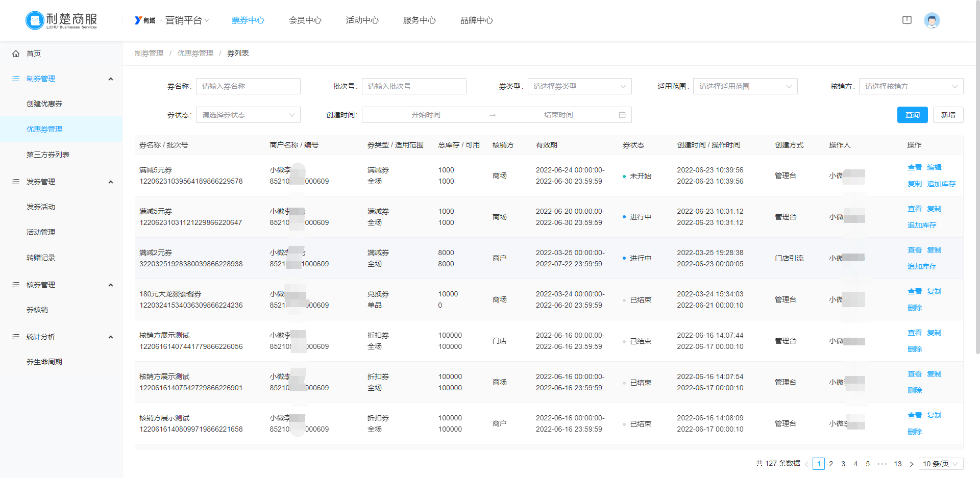Click the 新增 button

tap(948, 115)
